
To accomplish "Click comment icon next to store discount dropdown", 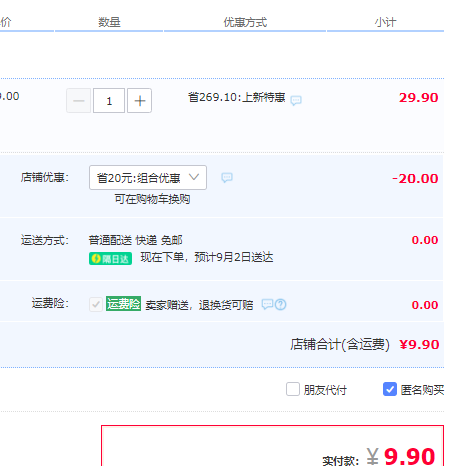I will click(x=227, y=177).
